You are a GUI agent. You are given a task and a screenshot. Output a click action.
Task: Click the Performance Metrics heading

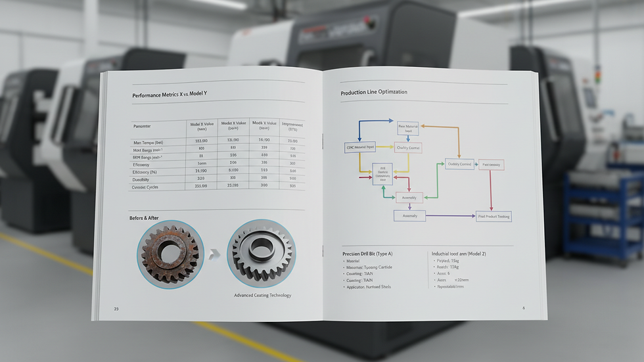point(170,95)
